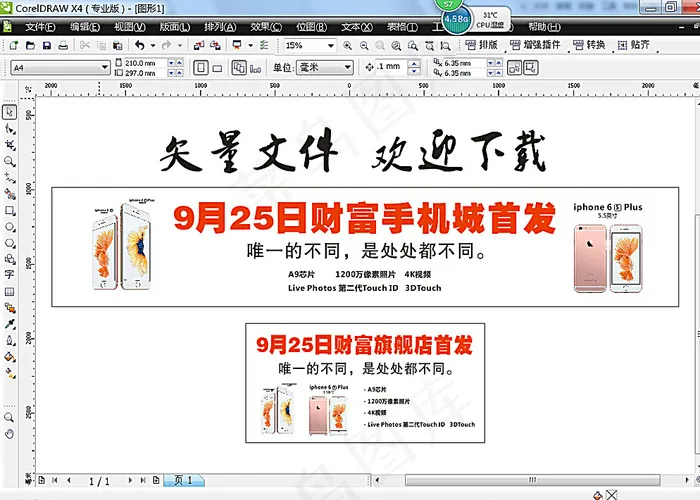Save the document
The image size is (700, 500).
click(x=46, y=45)
